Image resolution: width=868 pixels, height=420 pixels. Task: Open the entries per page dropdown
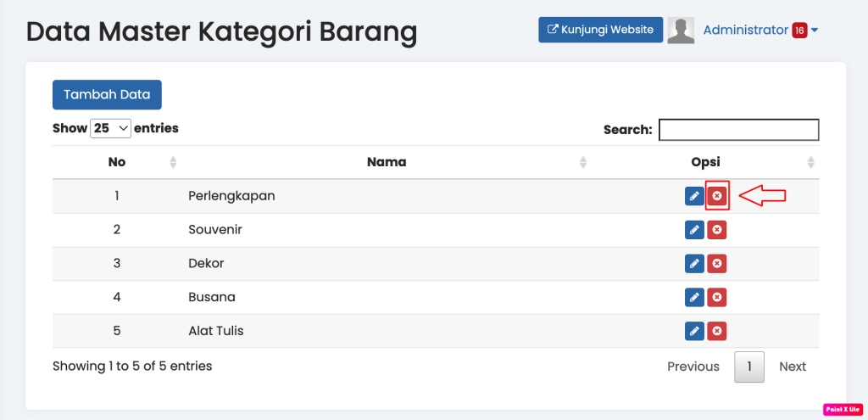(x=111, y=129)
